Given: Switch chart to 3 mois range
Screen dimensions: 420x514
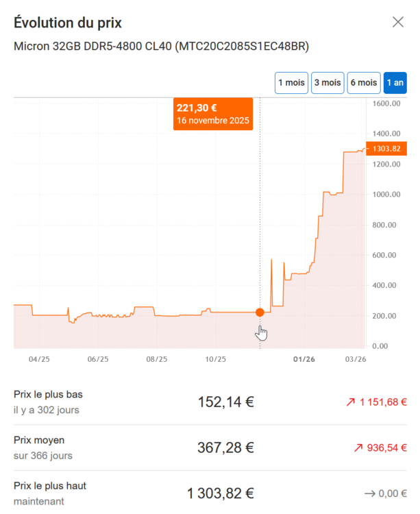Looking at the screenshot, I should (328, 83).
